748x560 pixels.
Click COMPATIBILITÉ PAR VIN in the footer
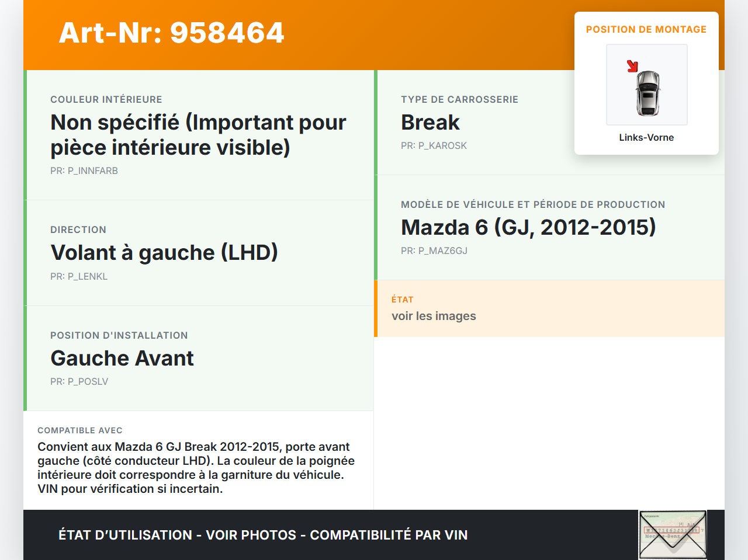point(389,535)
